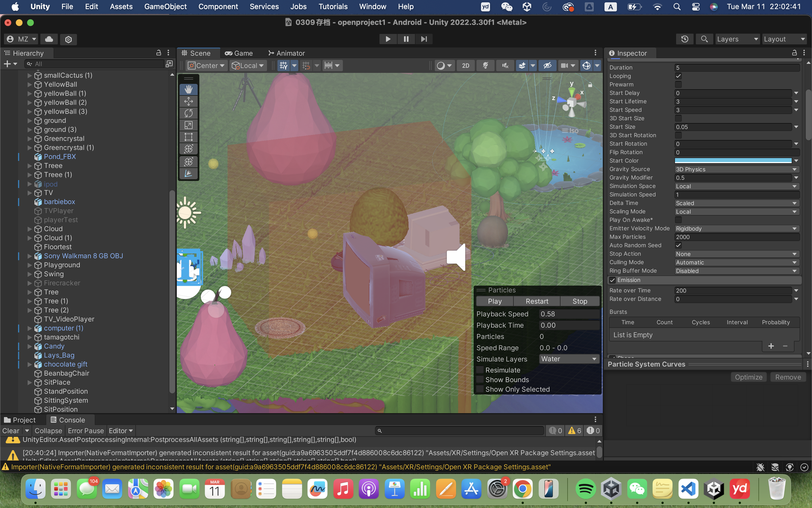Check the Show Bounds option in Particles overlay
This screenshot has height=508, width=812.
click(x=481, y=380)
